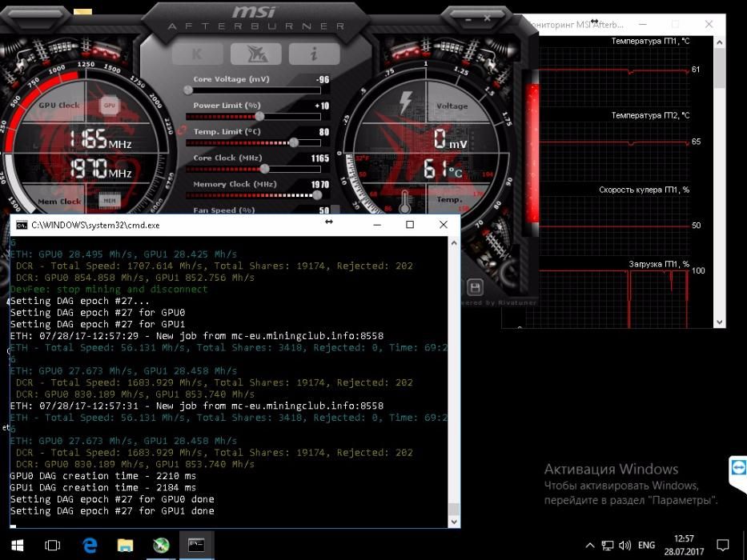Click the cmd window scrollbar thumb
This screenshot has height=560, width=747.
pos(454,509)
